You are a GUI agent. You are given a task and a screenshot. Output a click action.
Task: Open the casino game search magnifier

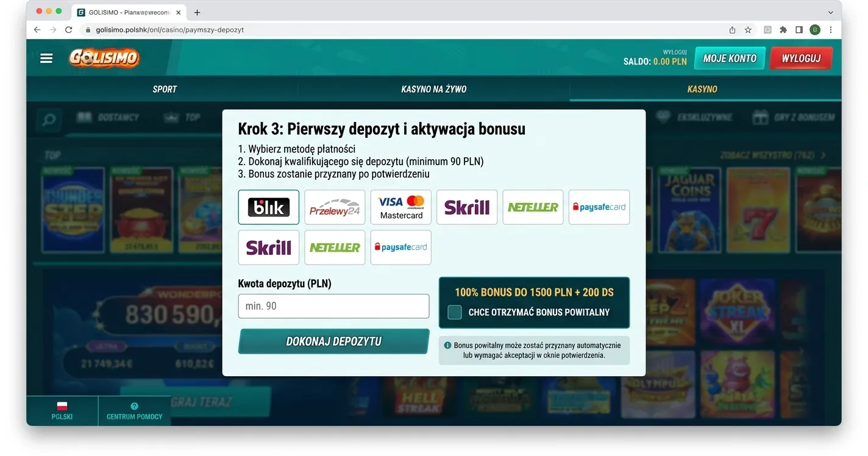pyautogui.click(x=49, y=119)
